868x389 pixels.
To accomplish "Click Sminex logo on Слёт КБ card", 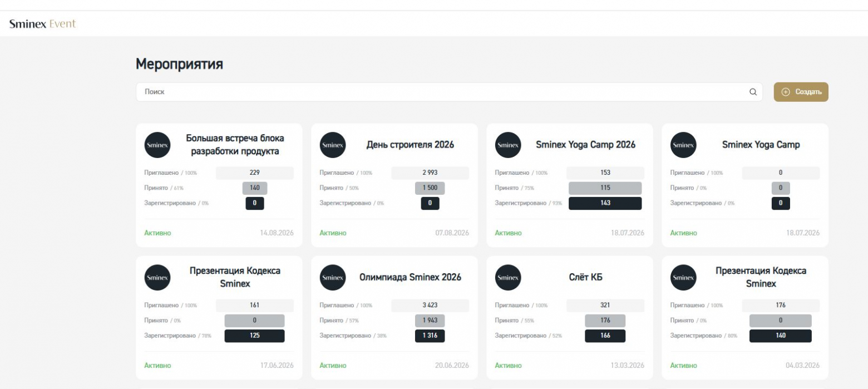I will pyautogui.click(x=508, y=277).
